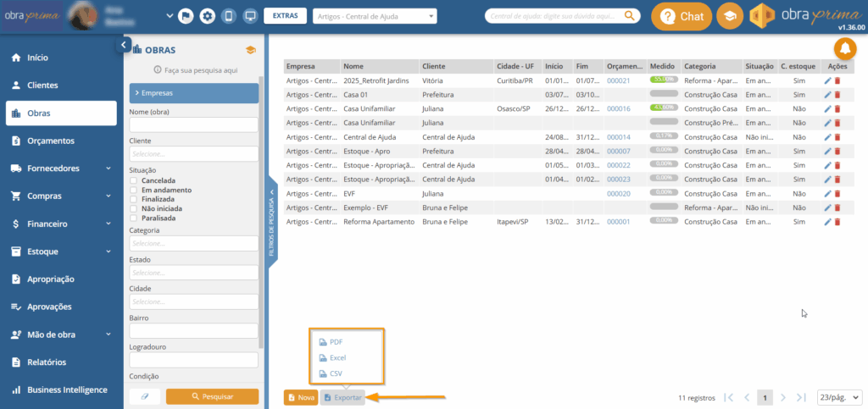The image size is (868, 409).
Task: Edit the Reforma Apartamento obra
Action: 827,222
